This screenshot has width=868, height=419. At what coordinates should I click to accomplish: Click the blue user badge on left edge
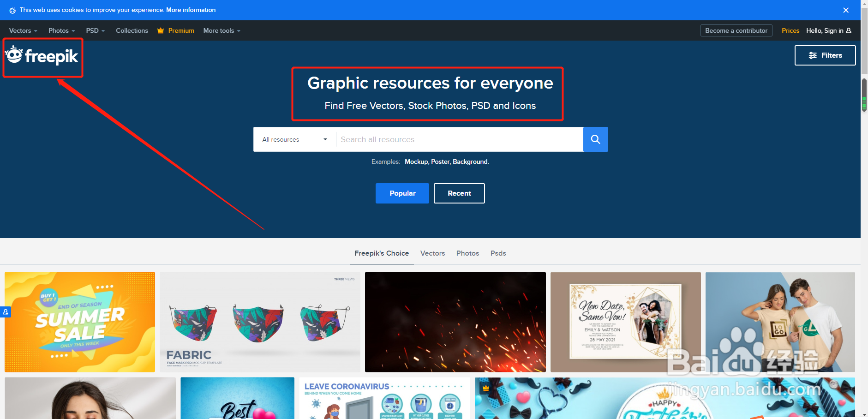click(5, 312)
